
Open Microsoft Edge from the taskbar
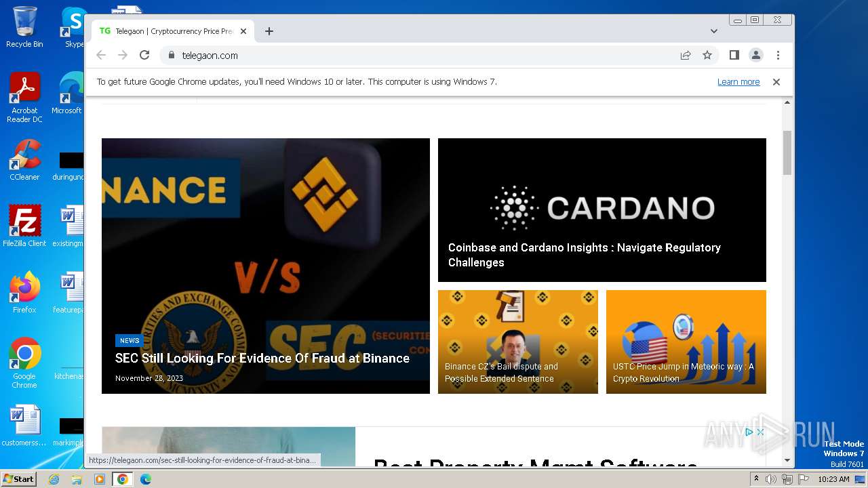point(146,479)
